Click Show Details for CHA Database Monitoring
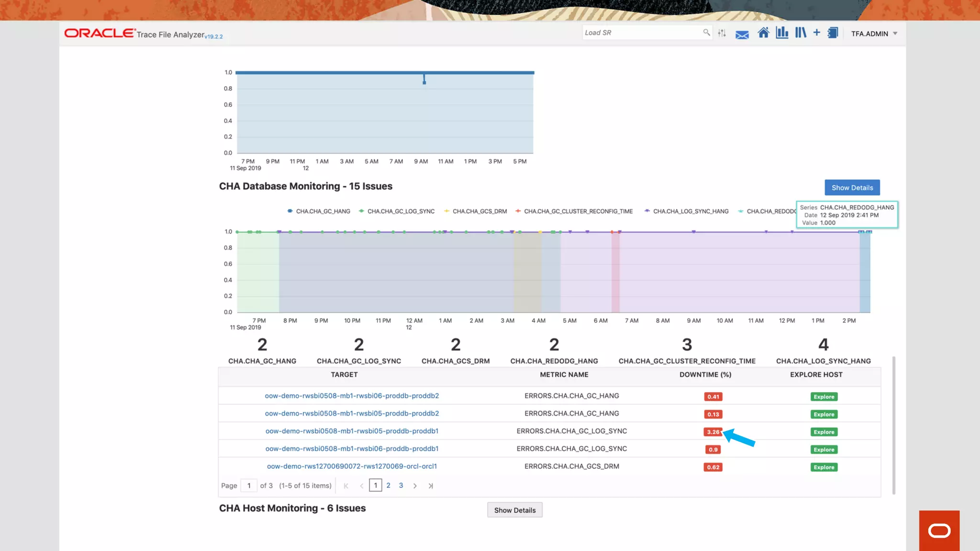This screenshot has width=980, height=551. [x=852, y=187]
